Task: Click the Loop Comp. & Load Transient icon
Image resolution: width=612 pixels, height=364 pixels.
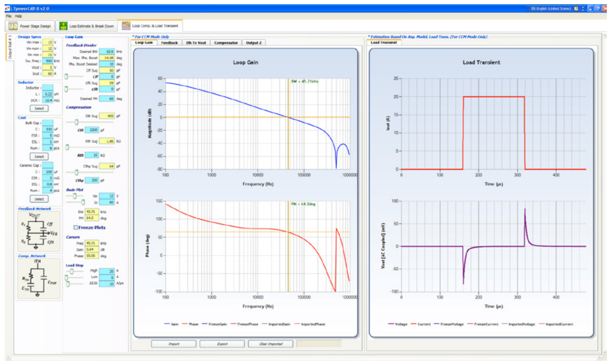Action: pos(125,25)
